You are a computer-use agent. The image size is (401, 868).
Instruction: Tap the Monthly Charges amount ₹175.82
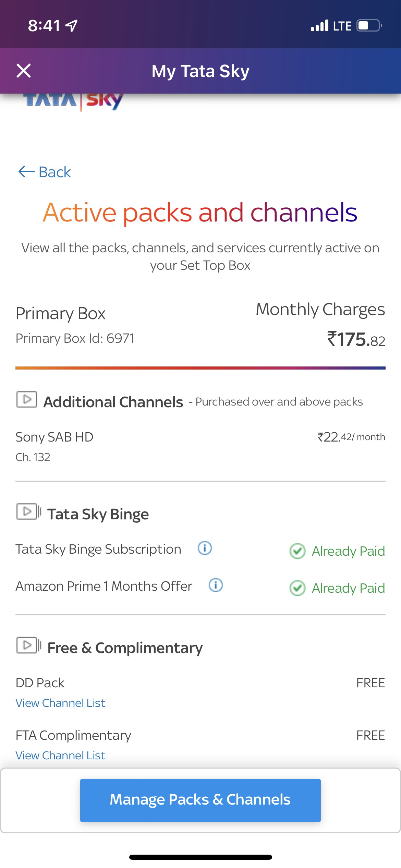pos(356,339)
